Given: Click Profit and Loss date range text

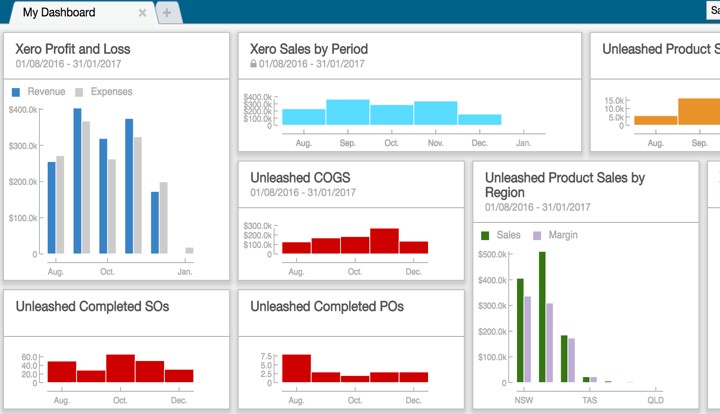Looking at the screenshot, I should click(68, 64).
